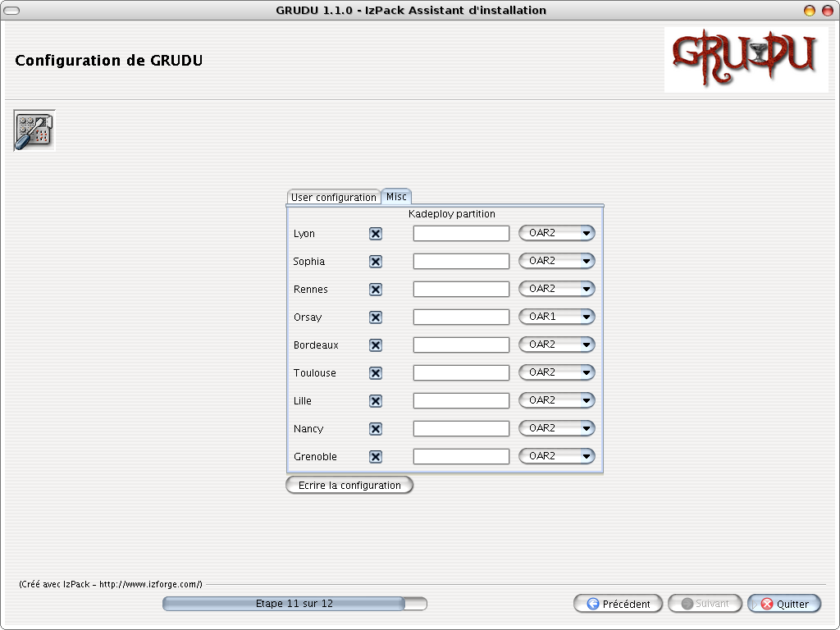
Task: Toggle the Rennes checkbox
Action: 376,290
